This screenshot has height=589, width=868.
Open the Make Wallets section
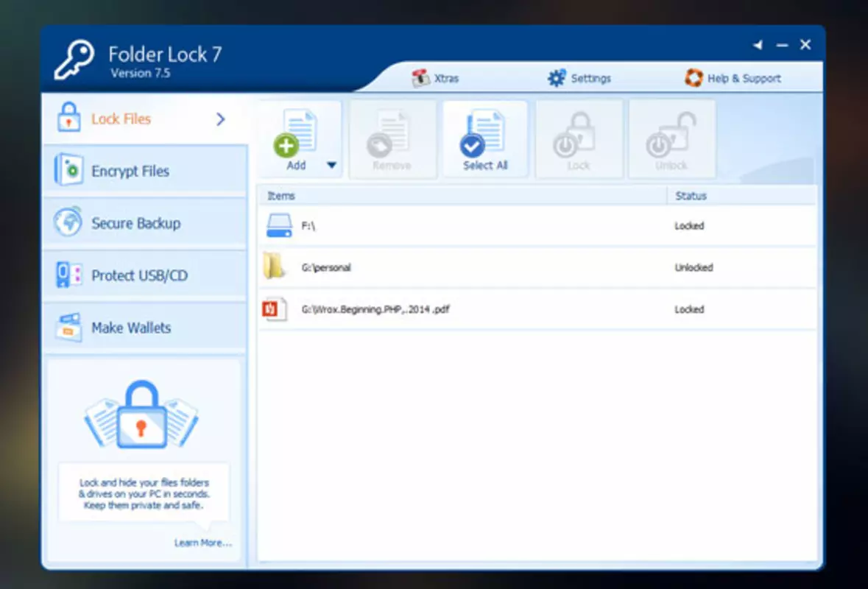tap(144, 327)
